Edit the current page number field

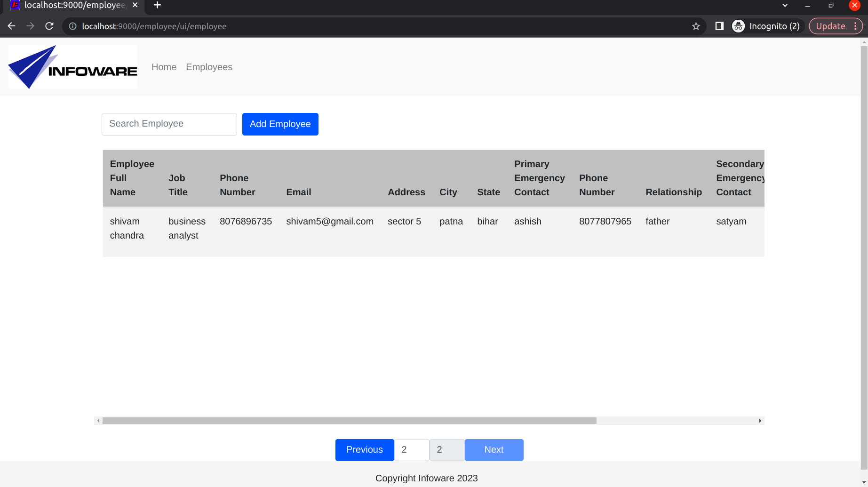(x=412, y=449)
